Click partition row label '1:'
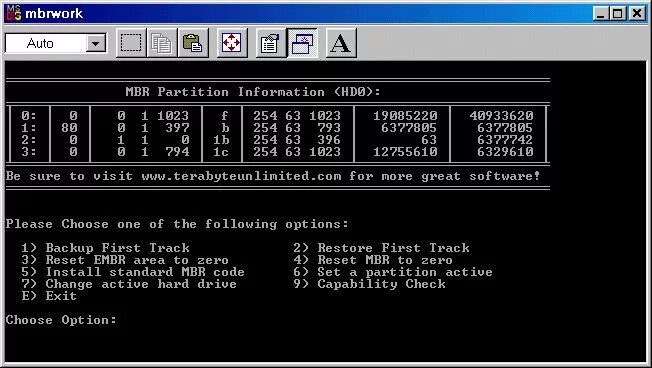Image resolution: width=652 pixels, height=368 pixels. pos(29,128)
